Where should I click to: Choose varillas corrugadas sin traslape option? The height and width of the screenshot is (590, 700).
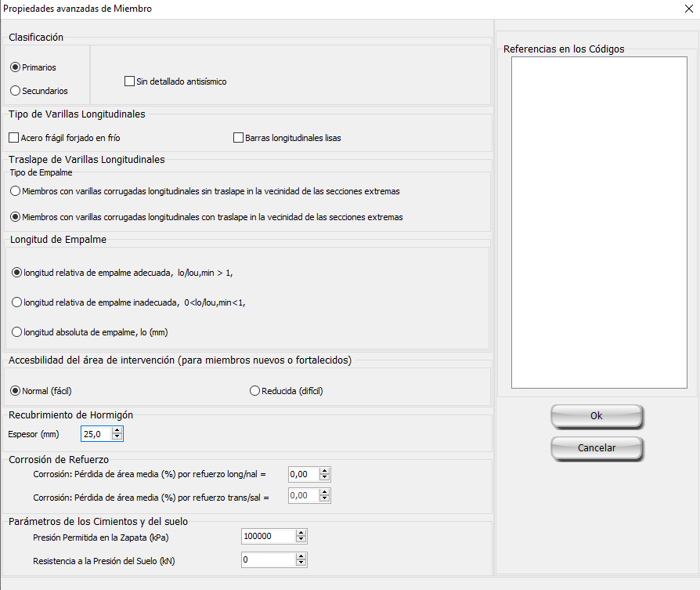16,191
